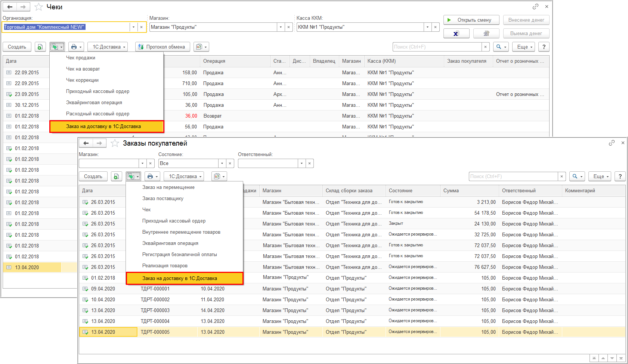Clear the Заказы покупателей search field

click(x=562, y=176)
